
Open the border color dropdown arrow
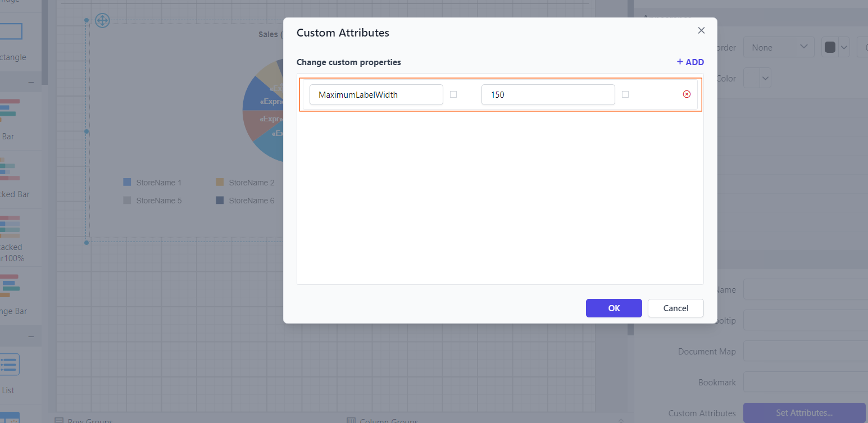(844, 47)
